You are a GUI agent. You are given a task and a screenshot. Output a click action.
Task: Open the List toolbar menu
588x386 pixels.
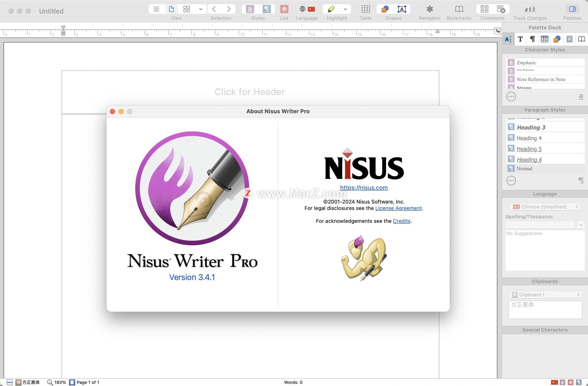tap(284, 9)
